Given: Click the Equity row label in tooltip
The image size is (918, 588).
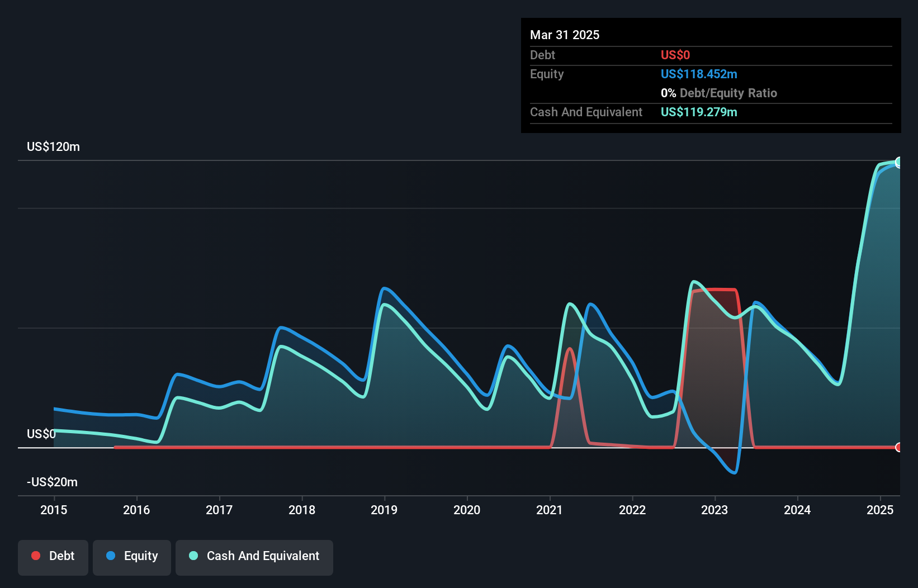Looking at the screenshot, I should 547,74.
